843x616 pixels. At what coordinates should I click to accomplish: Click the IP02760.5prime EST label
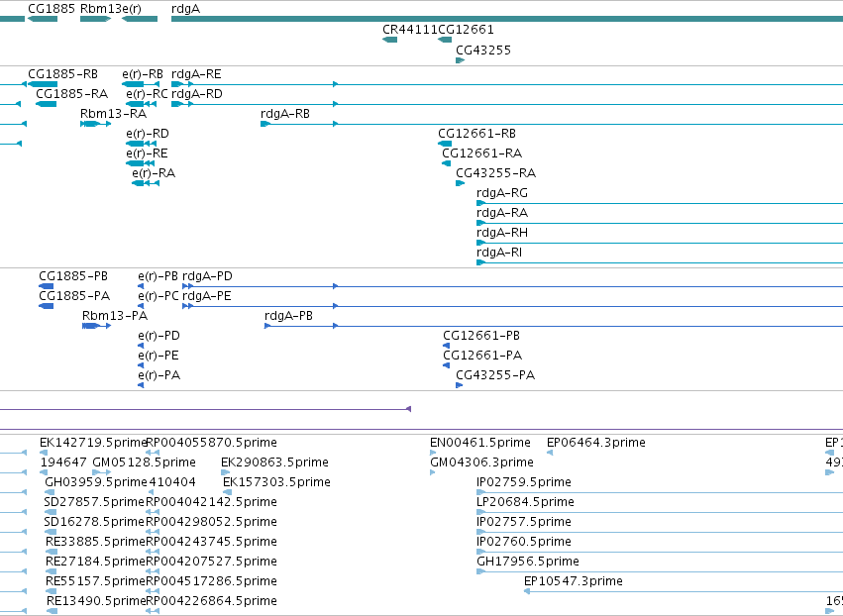[524, 543]
